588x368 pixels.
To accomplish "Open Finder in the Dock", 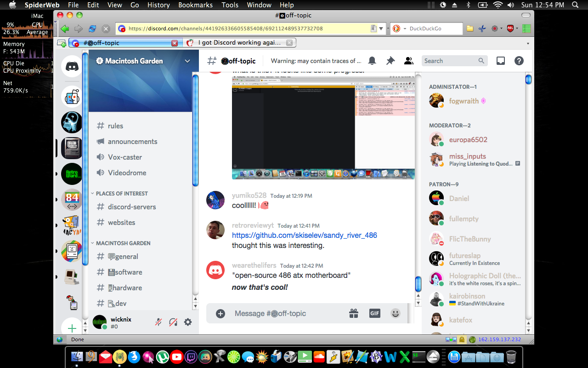I will (x=77, y=356).
